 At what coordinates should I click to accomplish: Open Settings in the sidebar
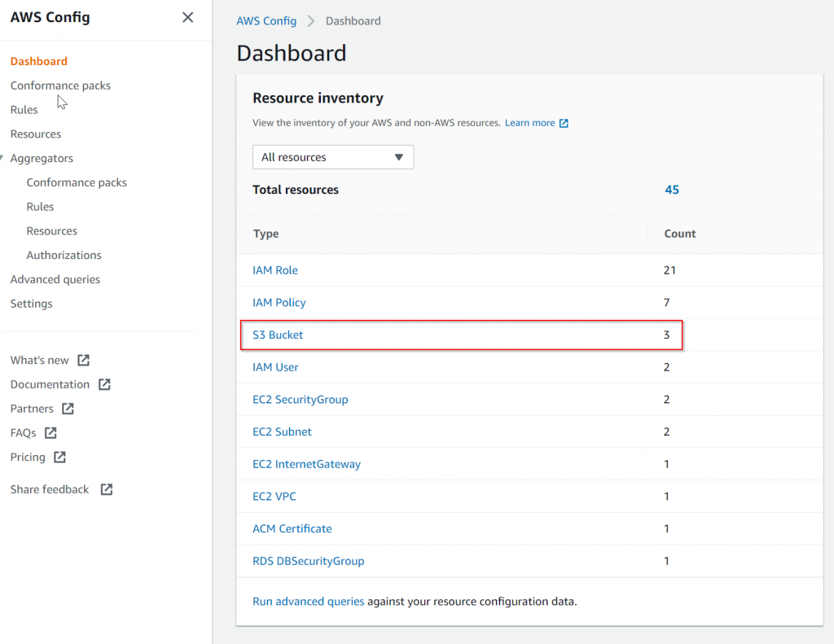[32, 304]
